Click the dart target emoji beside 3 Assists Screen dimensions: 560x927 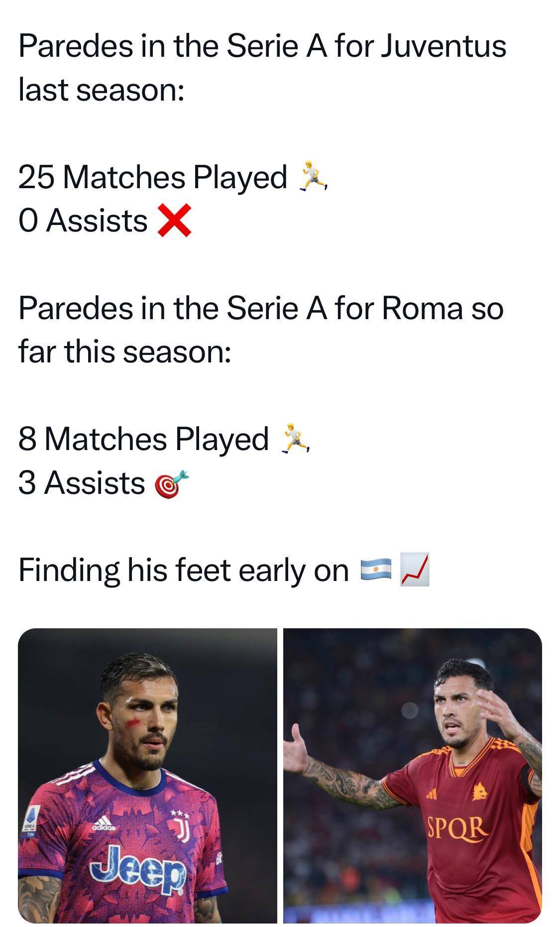[172, 483]
